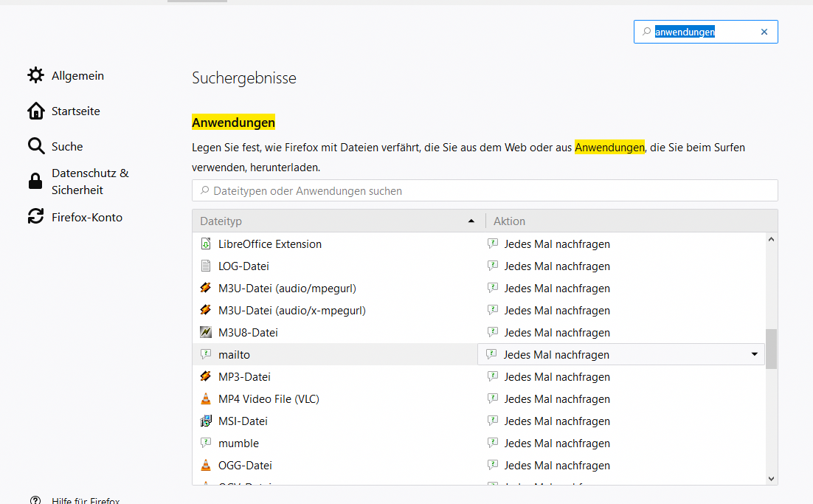
Task: Clear the anwendungen search with the X button
Action: click(764, 32)
